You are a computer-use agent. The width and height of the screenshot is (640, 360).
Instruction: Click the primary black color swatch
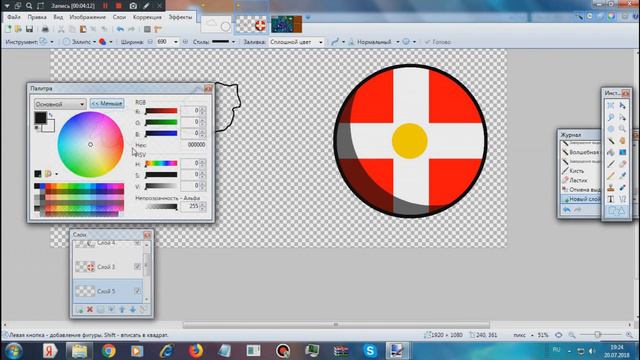(40, 118)
